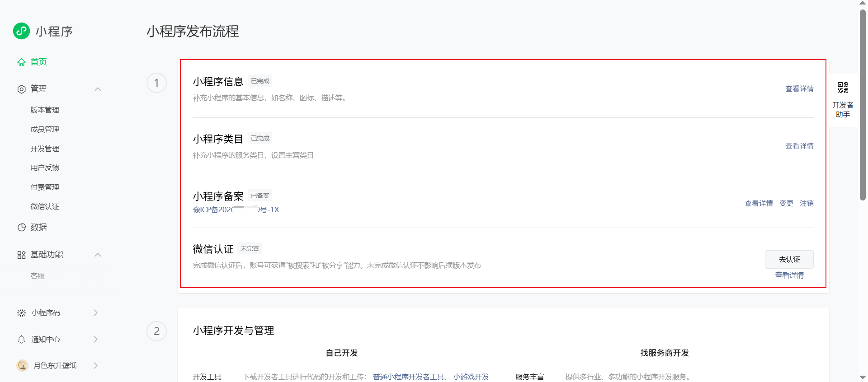Open 付费管理 in the sidebar
Screen dimensions: 868x382
(x=45, y=187)
